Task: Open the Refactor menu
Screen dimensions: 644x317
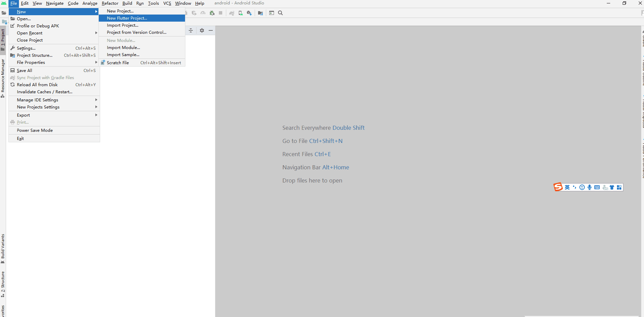Action: click(110, 3)
